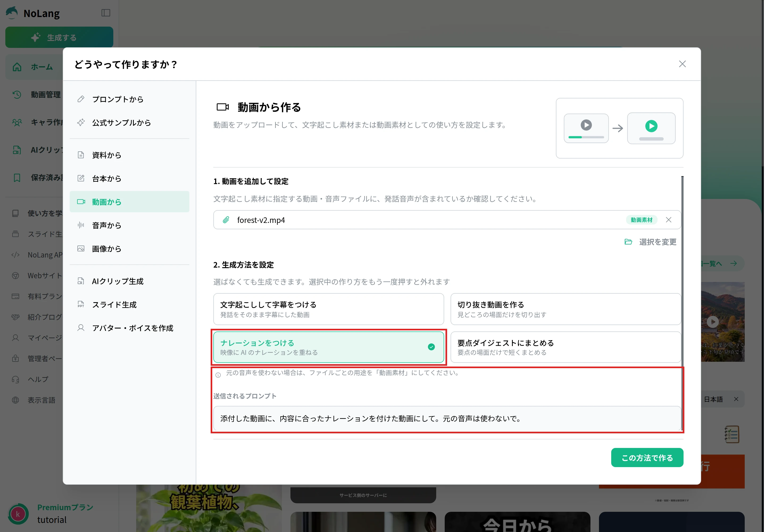The height and width of the screenshot is (532, 766).
Task: Click the Premiumプラン tutorial profile avatar
Action: (x=18, y=514)
